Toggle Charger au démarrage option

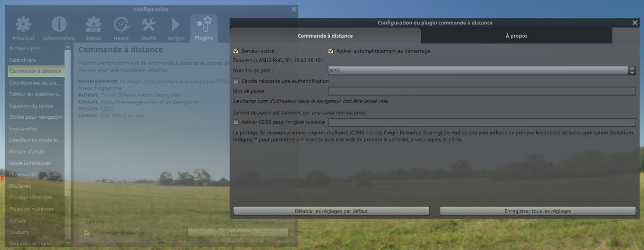coord(87,232)
